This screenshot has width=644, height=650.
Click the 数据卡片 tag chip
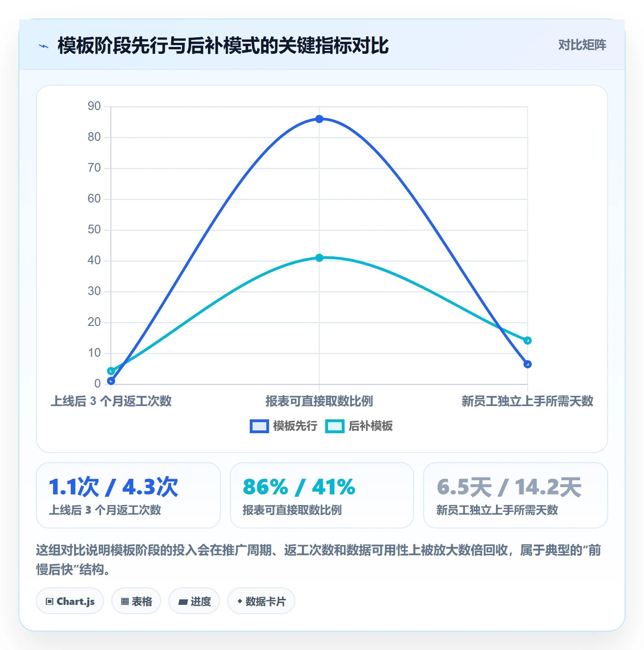pyautogui.click(x=261, y=601)
